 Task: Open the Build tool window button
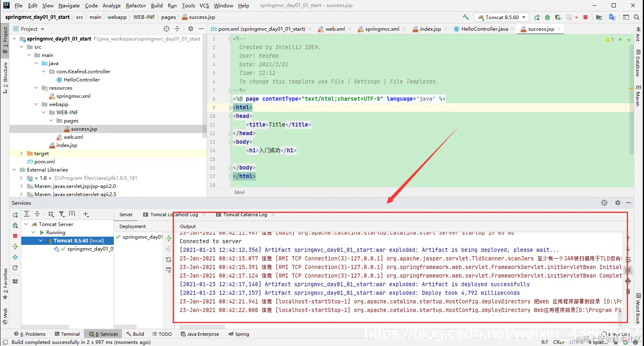135,334
